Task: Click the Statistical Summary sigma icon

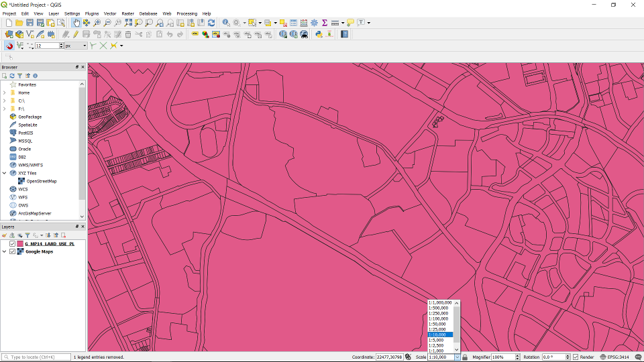Action: coord(325,23)
